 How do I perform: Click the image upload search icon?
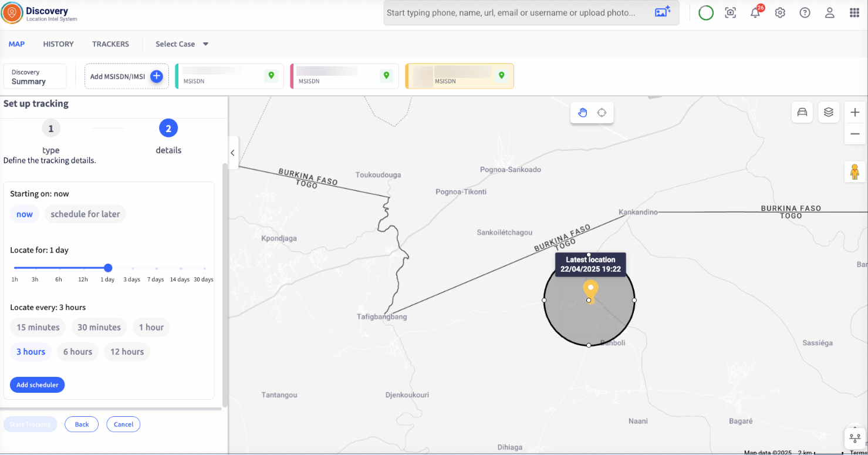pyautogui.click(x=663, y=12)
